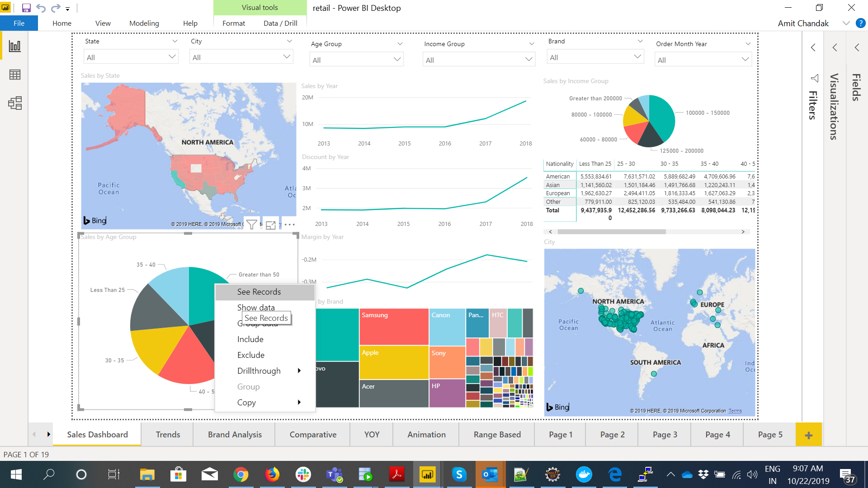
Task: Undo the last action
Action: (x=41, y=8)
